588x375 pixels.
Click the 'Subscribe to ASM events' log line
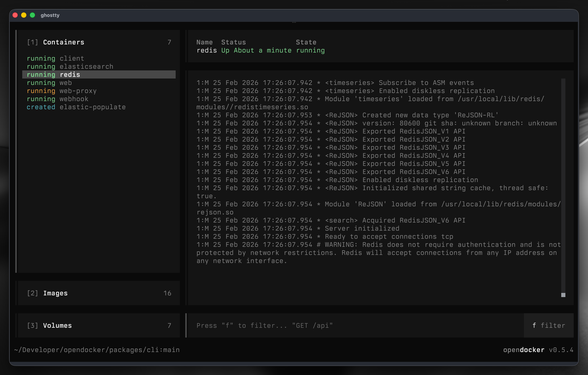pyautogui.click(x=335, y=83)
